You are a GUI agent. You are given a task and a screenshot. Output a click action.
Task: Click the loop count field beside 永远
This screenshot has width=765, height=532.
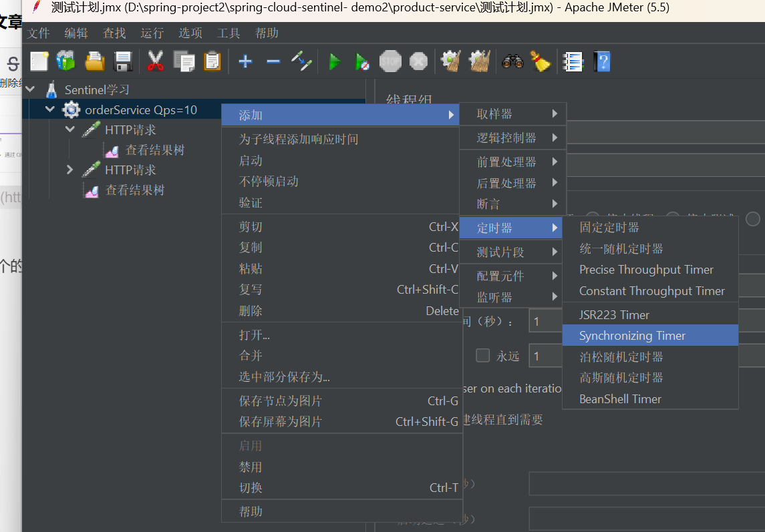[546, 356]
